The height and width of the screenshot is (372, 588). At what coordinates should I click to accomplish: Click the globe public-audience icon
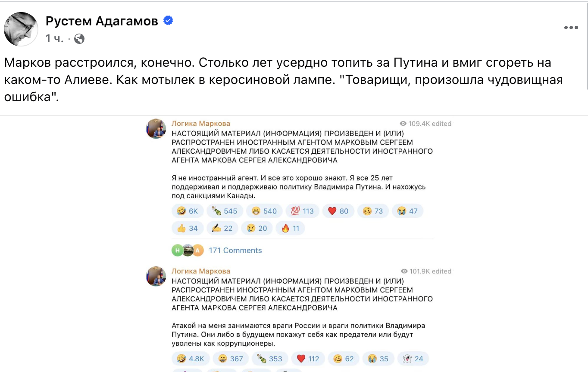click(79, 39)
